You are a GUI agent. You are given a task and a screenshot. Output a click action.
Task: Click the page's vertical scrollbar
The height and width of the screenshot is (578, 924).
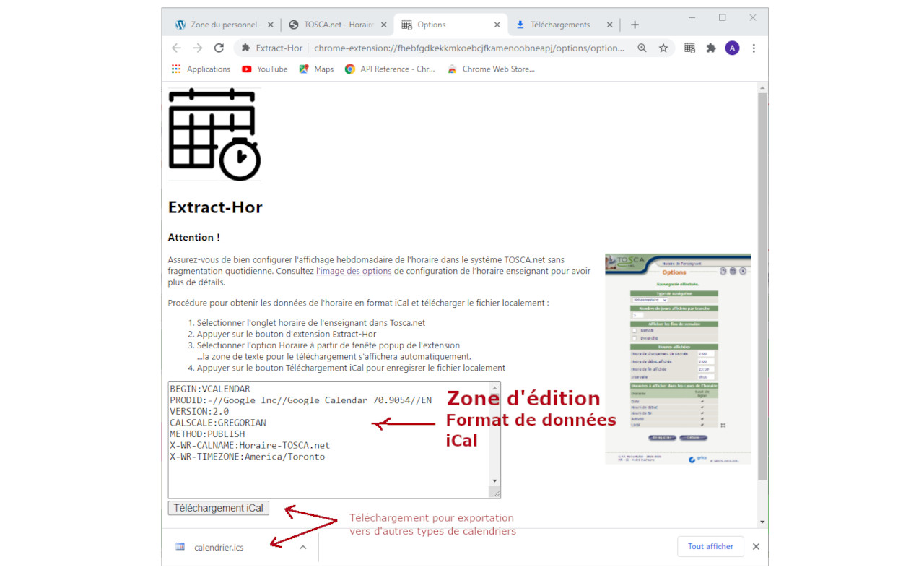click(762, 289)
